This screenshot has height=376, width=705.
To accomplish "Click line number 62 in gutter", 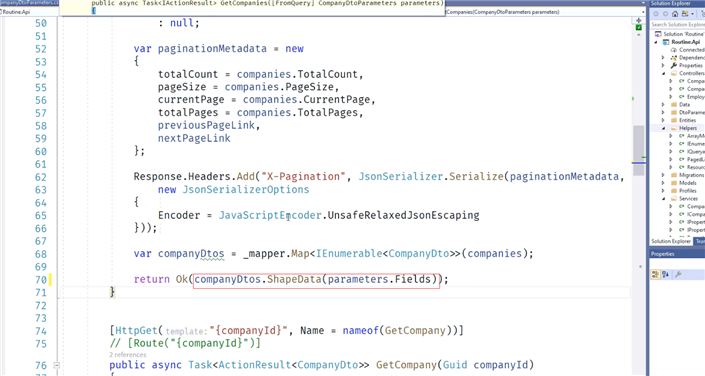I will (41, 177).
